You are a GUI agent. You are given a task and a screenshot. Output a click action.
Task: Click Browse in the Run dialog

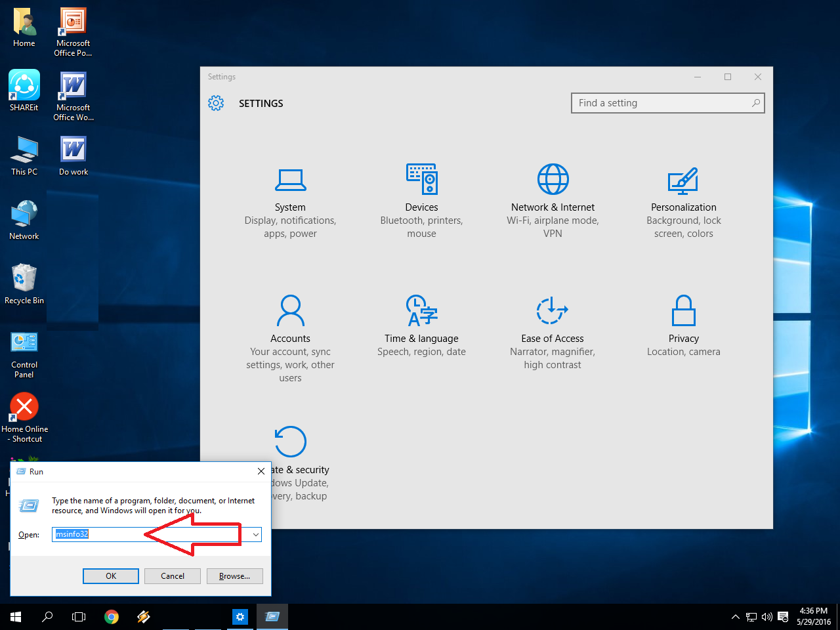click(234, 576)
